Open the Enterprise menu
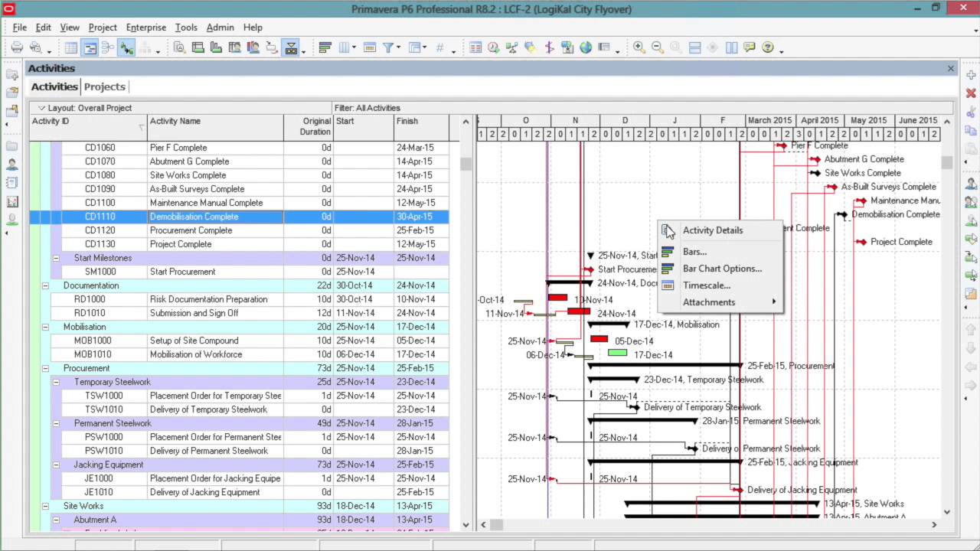The image size is (980, 551). (145, 28)
